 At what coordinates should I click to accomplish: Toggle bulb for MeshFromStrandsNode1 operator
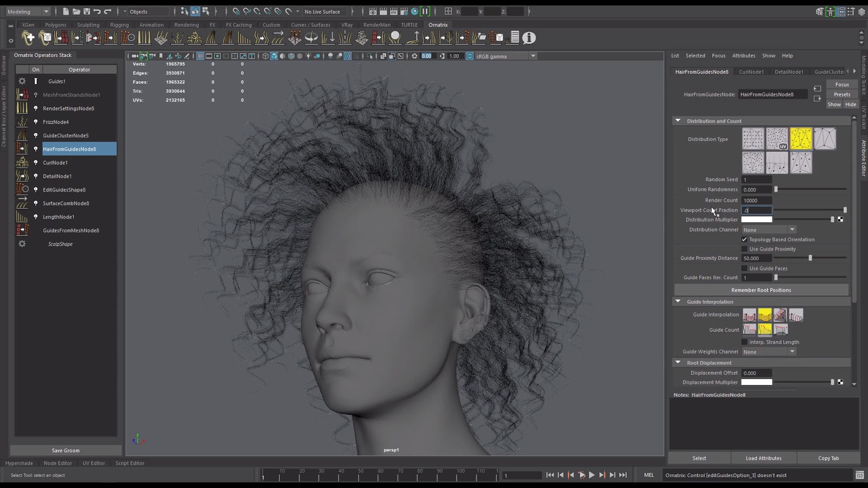point(36,95)
